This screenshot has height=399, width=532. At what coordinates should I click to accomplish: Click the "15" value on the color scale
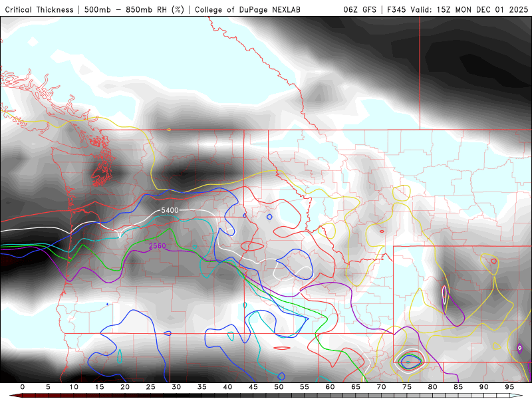99,387
